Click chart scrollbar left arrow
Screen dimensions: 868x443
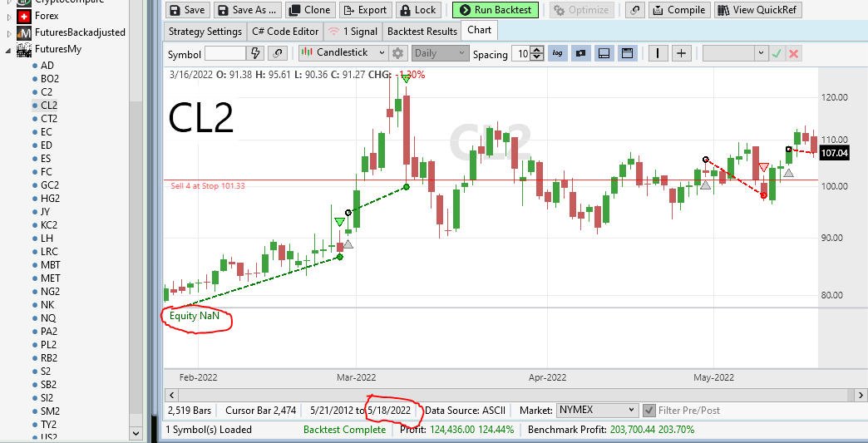point(171,395)
